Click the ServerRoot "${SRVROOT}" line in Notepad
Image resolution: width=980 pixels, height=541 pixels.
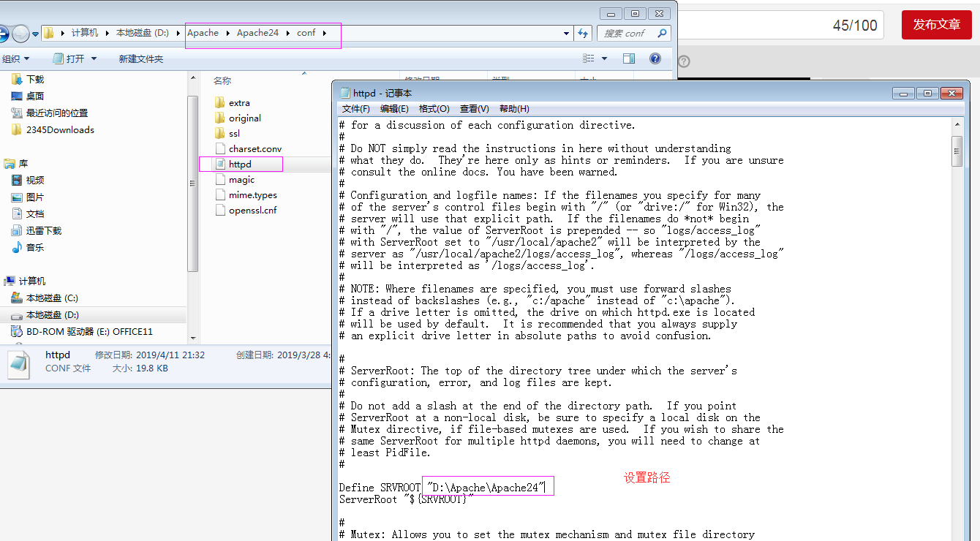(x=406, y=499)
